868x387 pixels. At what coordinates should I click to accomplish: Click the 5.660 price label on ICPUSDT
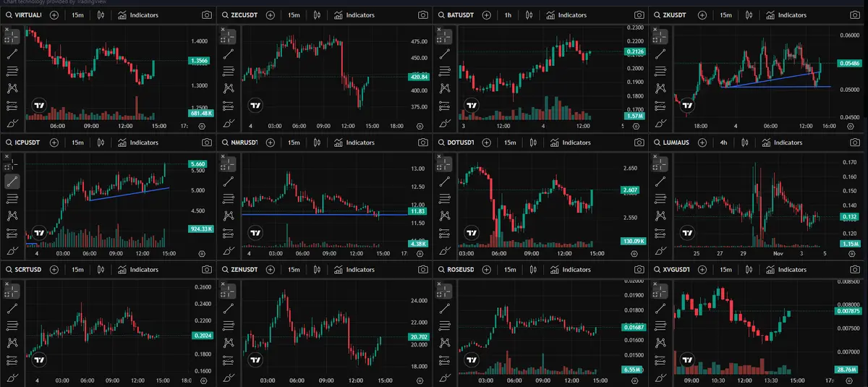[x=197, y=164]
